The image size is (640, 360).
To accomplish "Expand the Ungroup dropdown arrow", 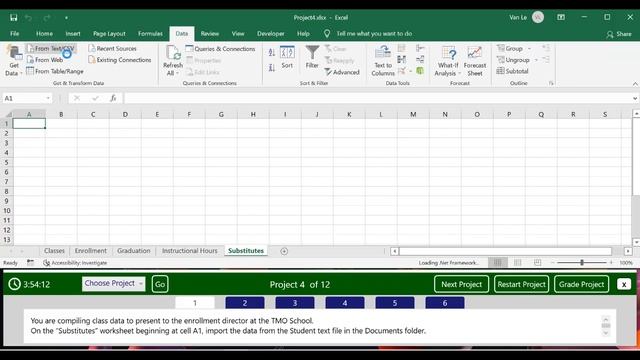I will [536, 60].
